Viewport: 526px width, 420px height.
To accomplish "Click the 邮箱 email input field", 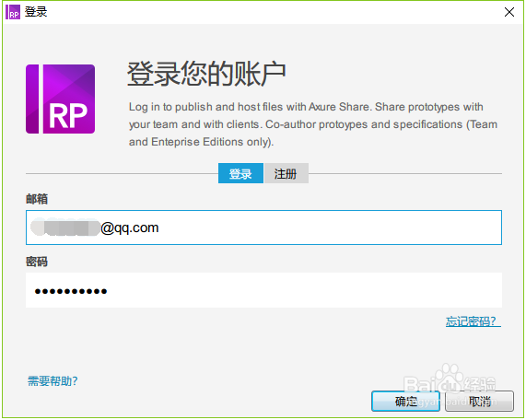I will (x=263, y=227).
